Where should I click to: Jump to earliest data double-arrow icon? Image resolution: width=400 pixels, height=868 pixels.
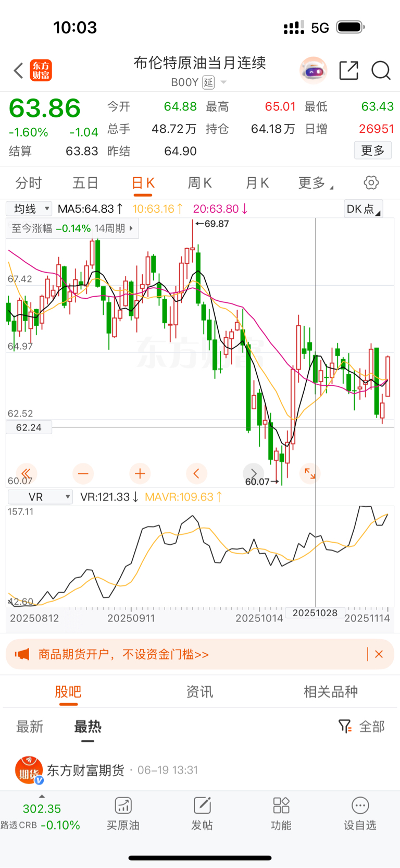[26, 473]
